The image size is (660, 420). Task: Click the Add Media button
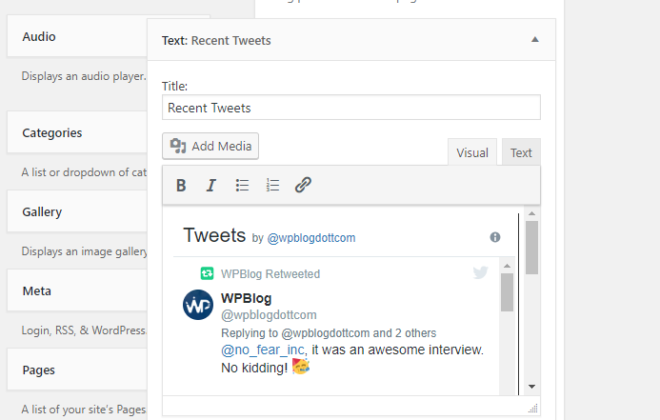click(210, 146)
